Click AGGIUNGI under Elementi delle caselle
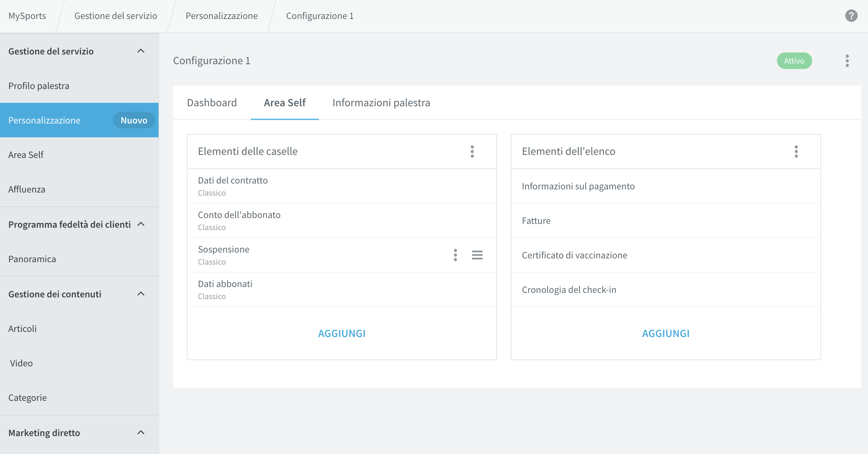 pyautogui.click(x=342, y=334)
